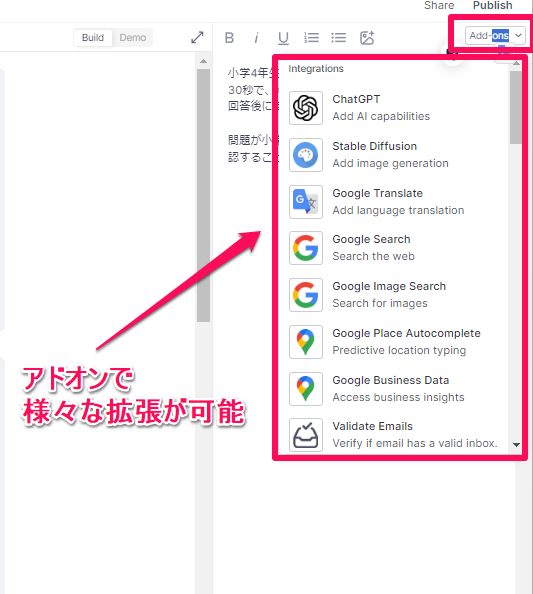This screenshot has height=594, width=533.
Task: Click the ChatGPT logo icon
Action: coord(306,108)
